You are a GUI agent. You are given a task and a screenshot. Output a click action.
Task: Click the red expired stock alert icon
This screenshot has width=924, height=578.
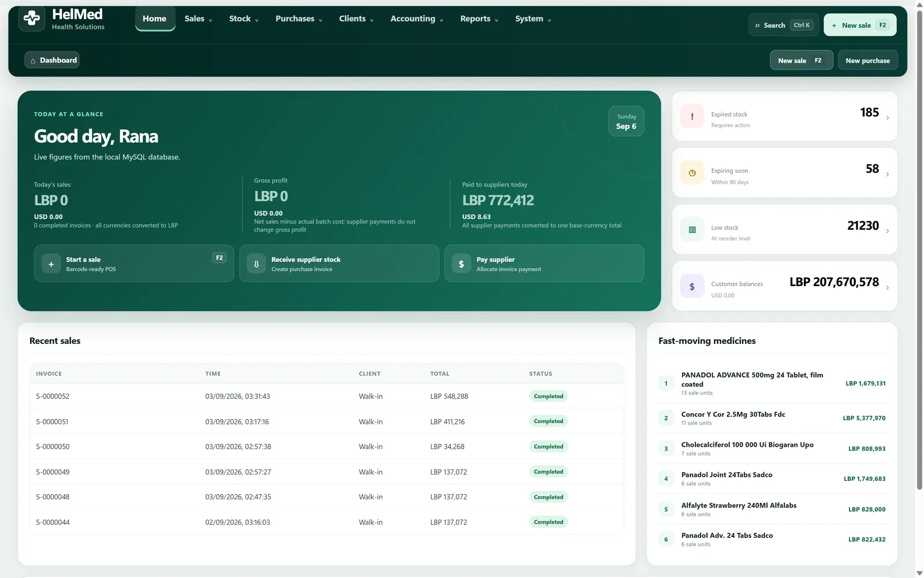(692, 116)
